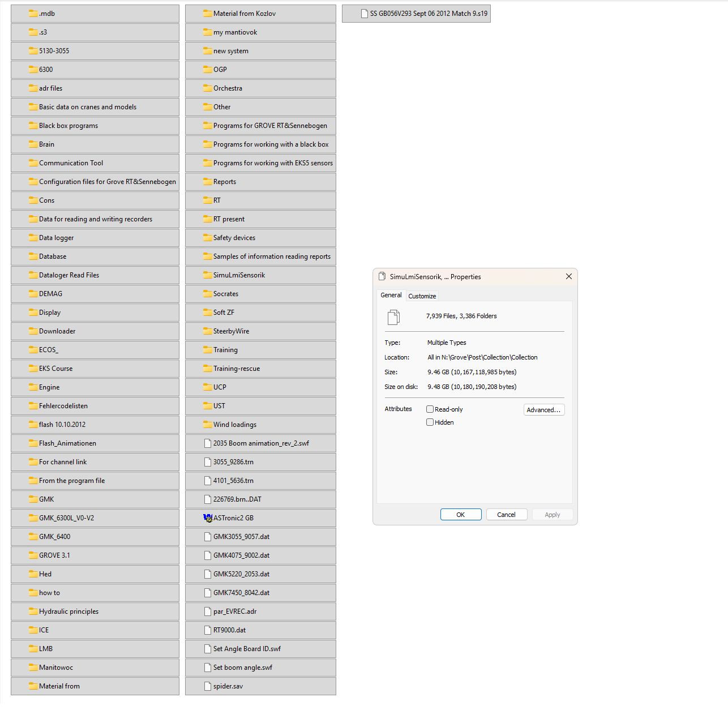728x710 pixels.
Task: Click the Advanced attributes button
Action: click(543, 409)
